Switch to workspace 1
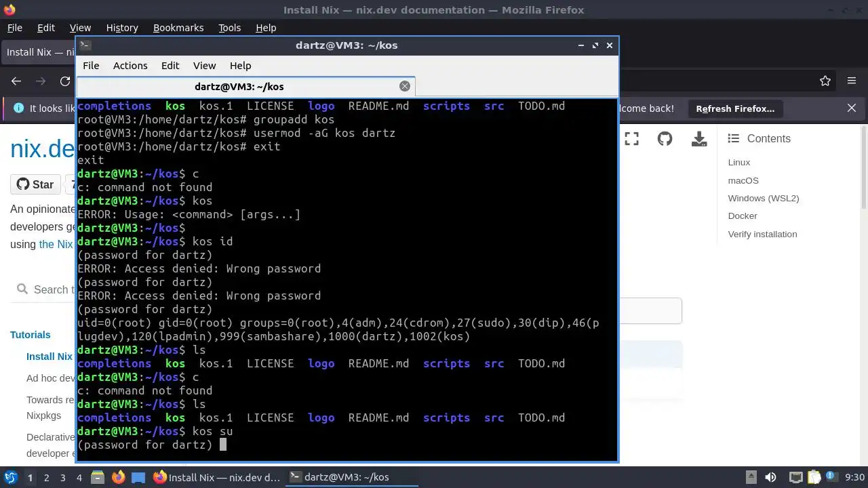This screenshot has width=868, height=488. pyautogui.click(x=30, y=478)
